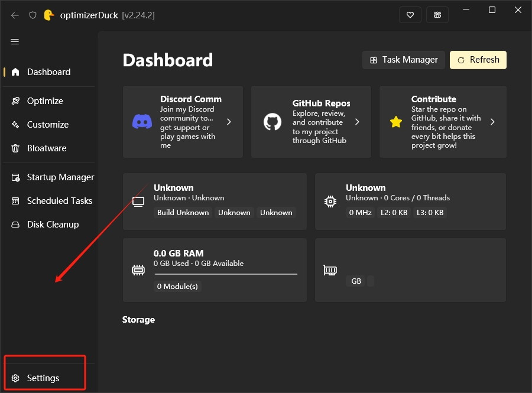532x393 pixels.
Task: Click the Storage section heading
Action: coord(138,320)
